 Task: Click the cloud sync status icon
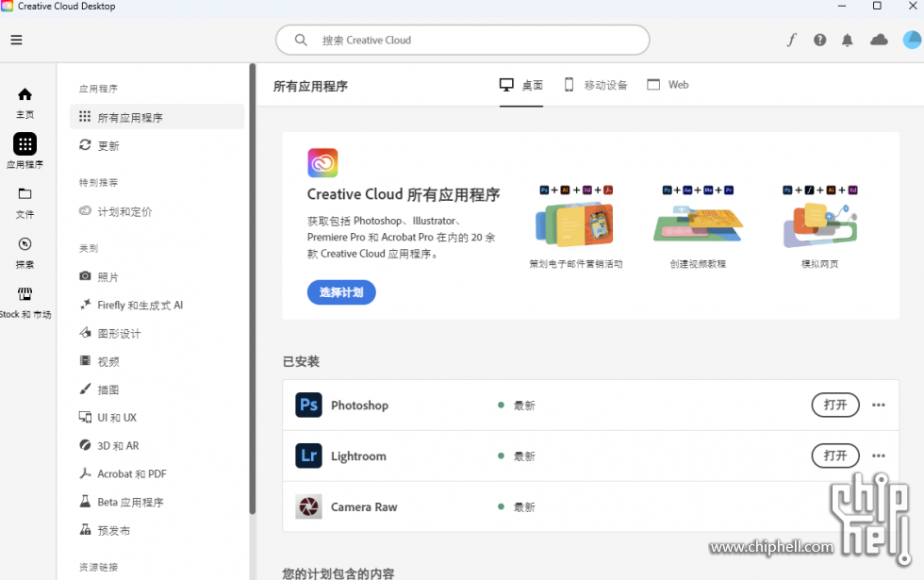879,40
